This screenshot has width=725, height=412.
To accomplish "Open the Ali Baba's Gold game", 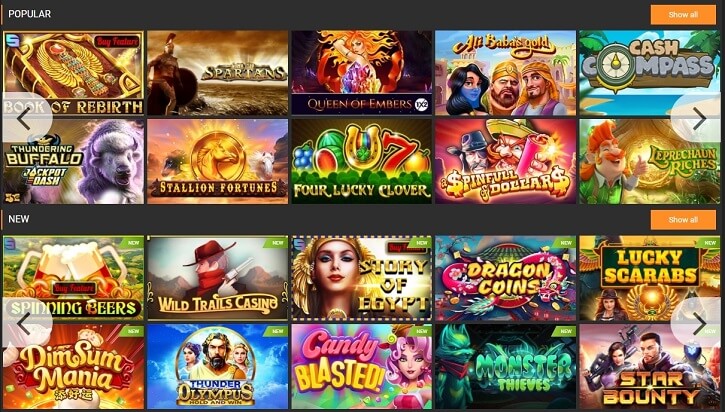I will click(x=505, y=73).
